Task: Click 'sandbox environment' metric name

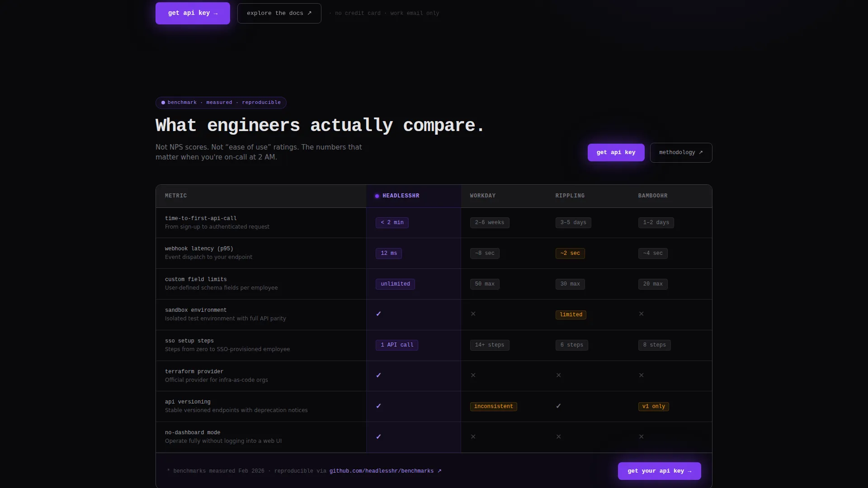Action: point(196,310)
